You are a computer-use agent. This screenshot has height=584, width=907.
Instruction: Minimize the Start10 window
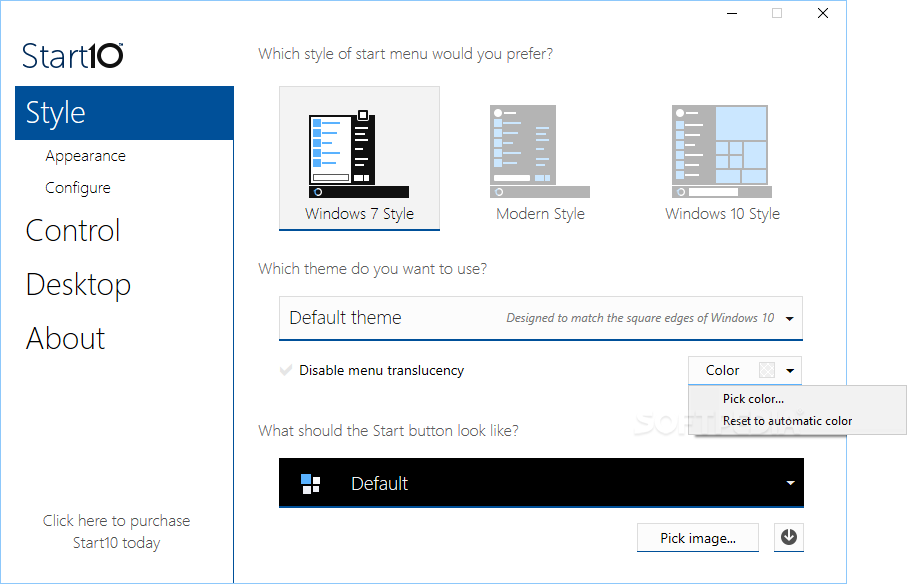(x=732, y=13)
